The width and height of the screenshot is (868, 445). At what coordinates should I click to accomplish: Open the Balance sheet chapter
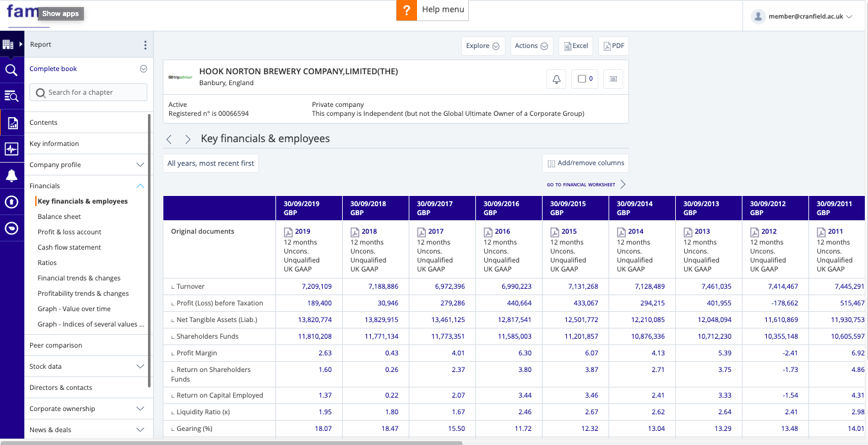click(x=59, y=216)
